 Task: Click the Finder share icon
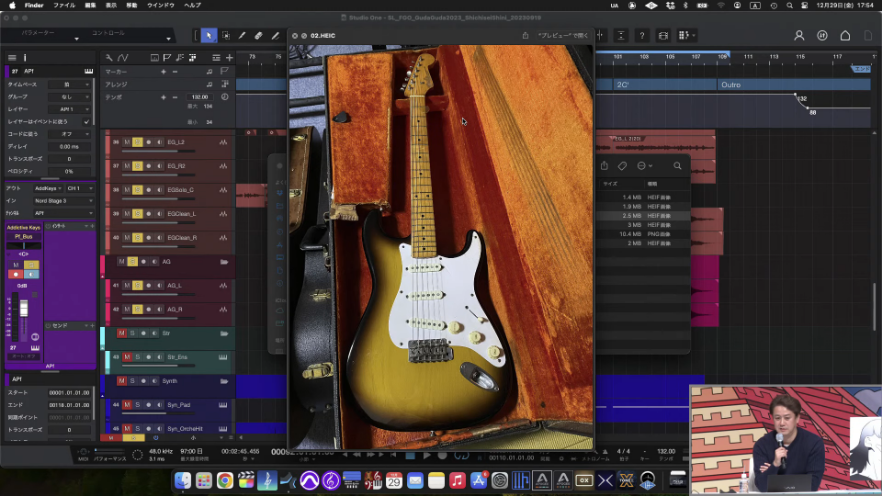[604, 166]
